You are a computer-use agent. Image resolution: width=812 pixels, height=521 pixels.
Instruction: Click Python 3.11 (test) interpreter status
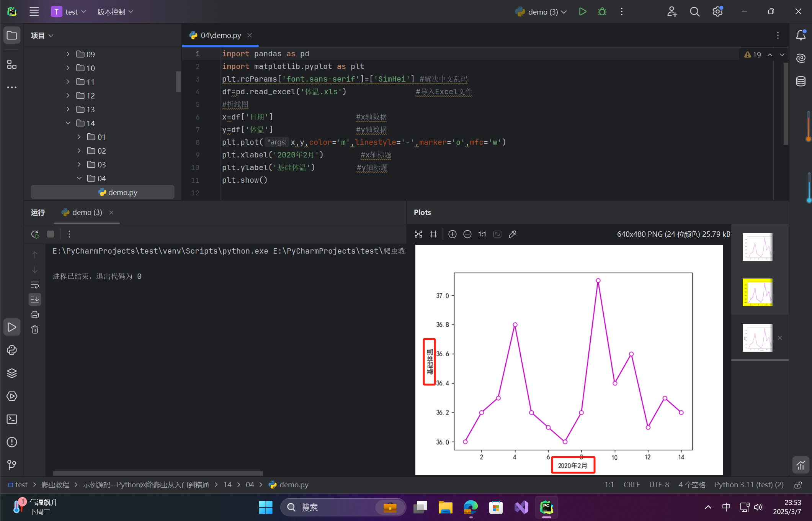coord(748,485)
